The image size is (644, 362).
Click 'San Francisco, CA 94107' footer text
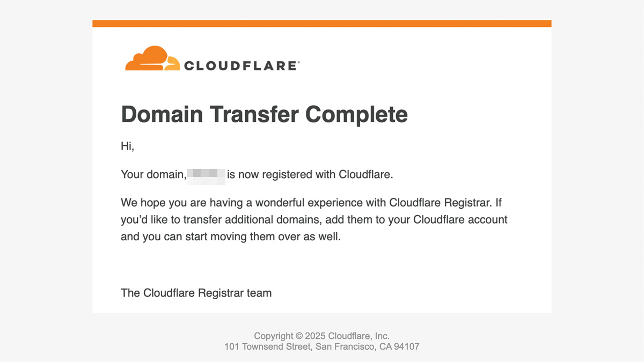(367, 346)
